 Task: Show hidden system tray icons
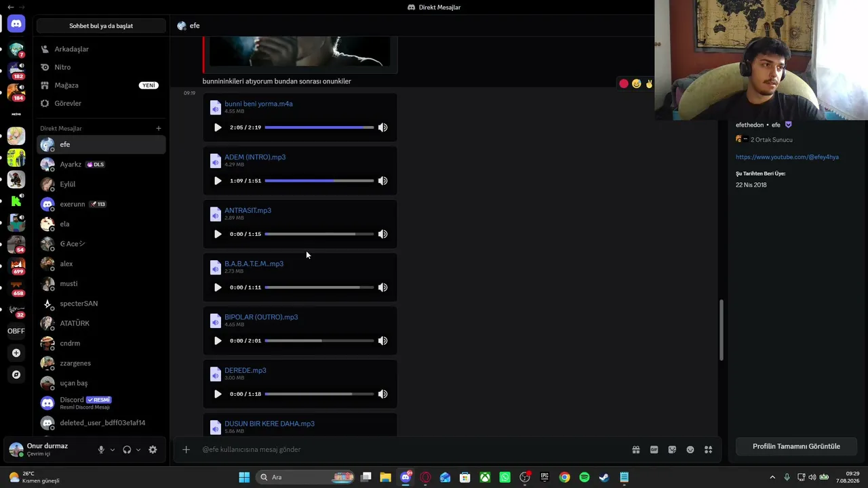tap(772, 477)
